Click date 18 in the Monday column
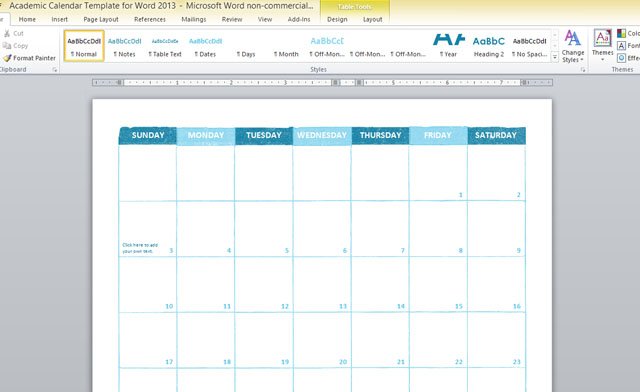The image size is (640, 392). pyautogui.click(x=227, y=362)
